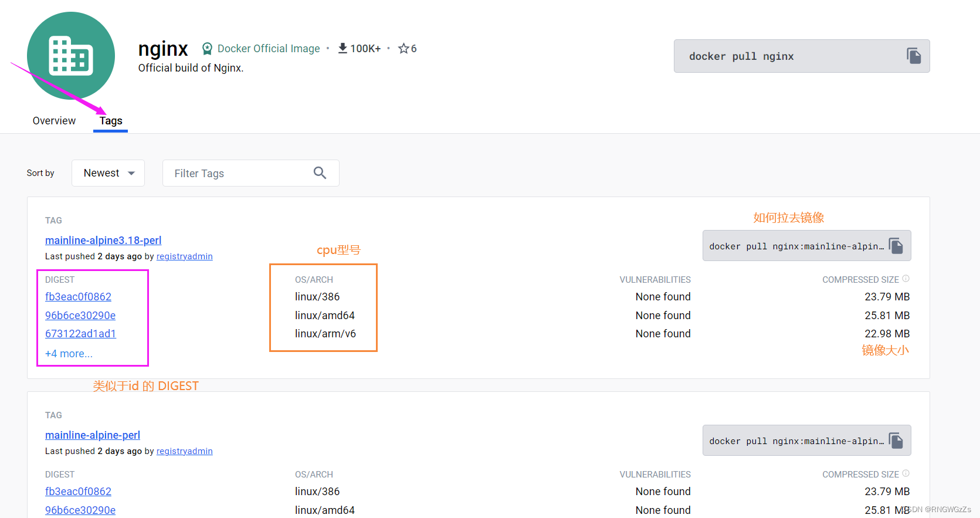
Task: Click the docker pull nginx:mainline-alpin… box in first card
Action: [x=806, y=246]
